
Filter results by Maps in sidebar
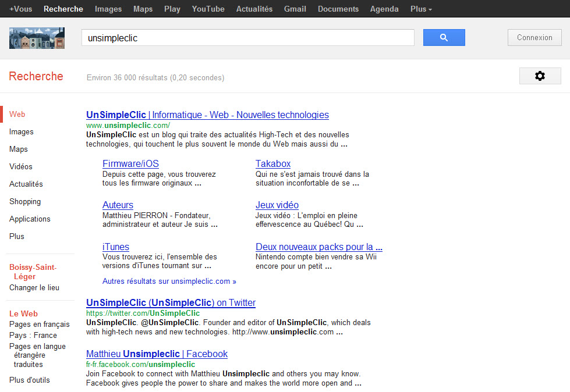19,149
